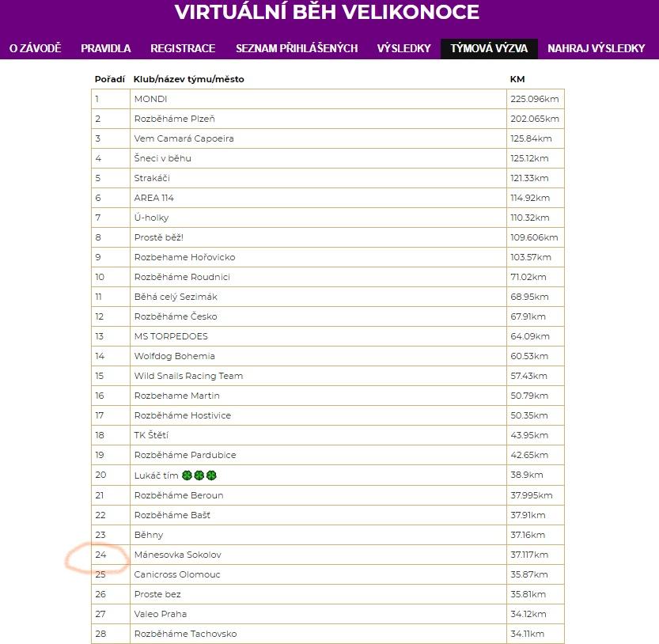Click the circled rank number 24
659x644 pixels.
(x=101, y=555)
